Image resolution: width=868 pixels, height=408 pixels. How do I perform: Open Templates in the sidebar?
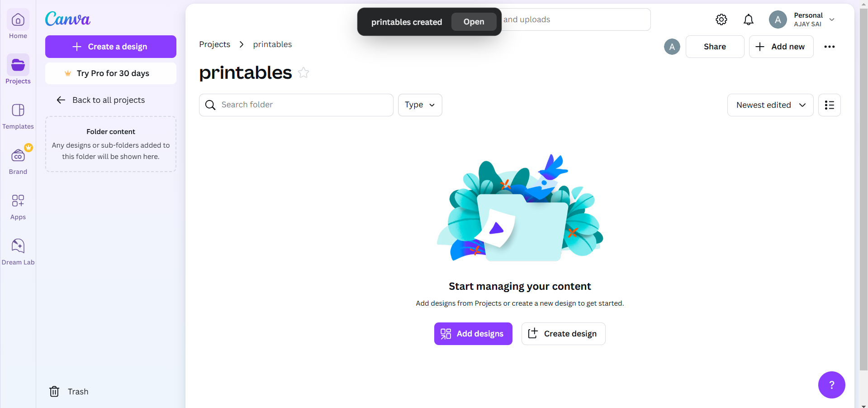click(x=18, y=115)
